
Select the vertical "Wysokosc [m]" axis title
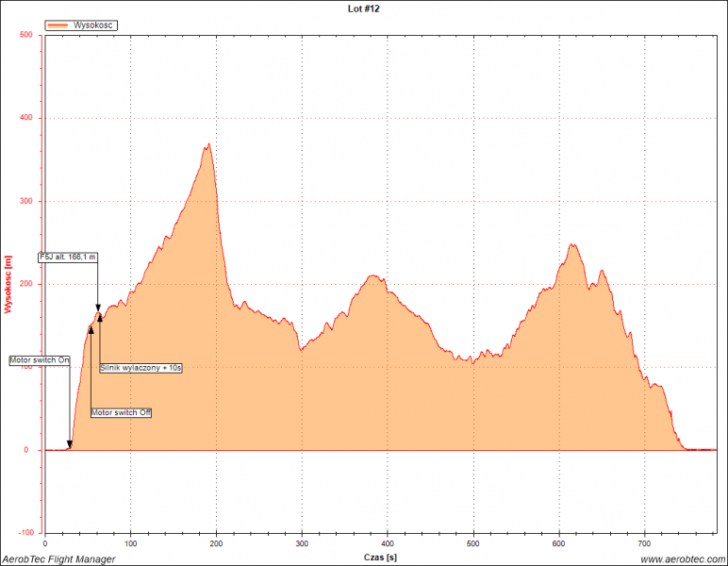pos(8,284)
